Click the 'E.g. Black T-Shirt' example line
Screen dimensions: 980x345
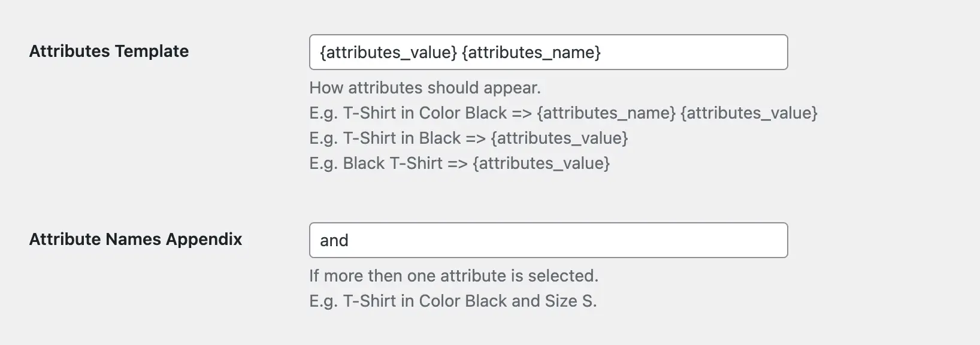pyautogui.click(x=459, y=162)
